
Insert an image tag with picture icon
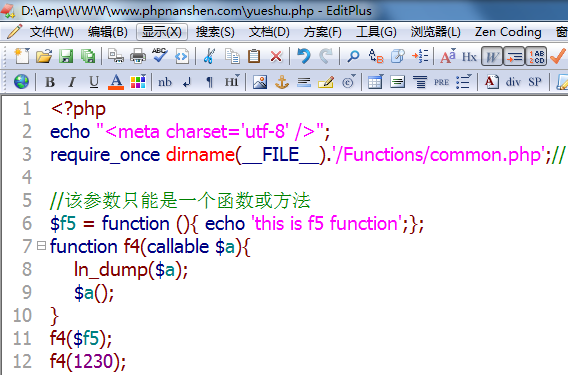260,82
